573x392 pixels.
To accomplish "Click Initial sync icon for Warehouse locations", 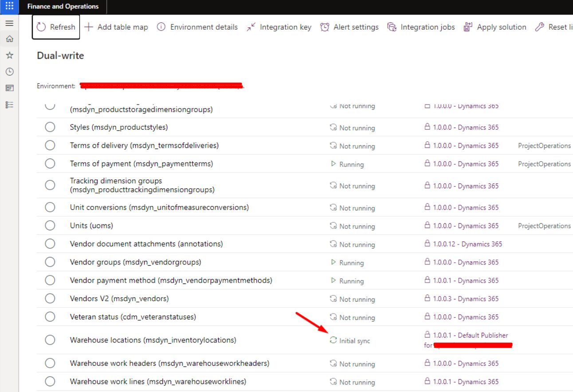I will (334, 340).
